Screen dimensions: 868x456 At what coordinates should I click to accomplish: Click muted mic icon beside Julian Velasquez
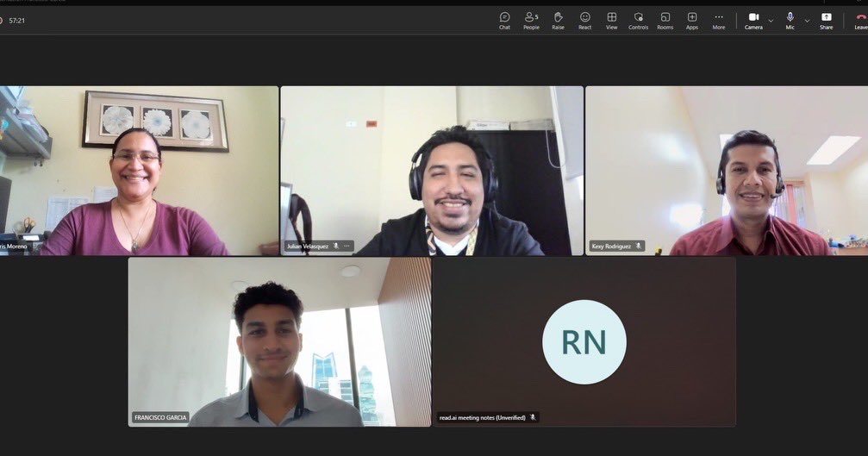(335, 247)
